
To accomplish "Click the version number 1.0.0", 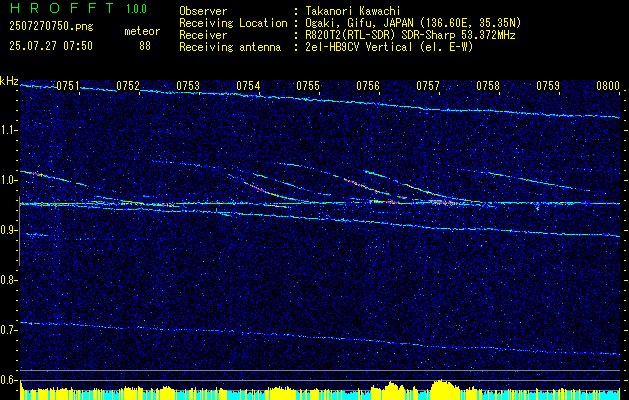I will pos(136,8).
